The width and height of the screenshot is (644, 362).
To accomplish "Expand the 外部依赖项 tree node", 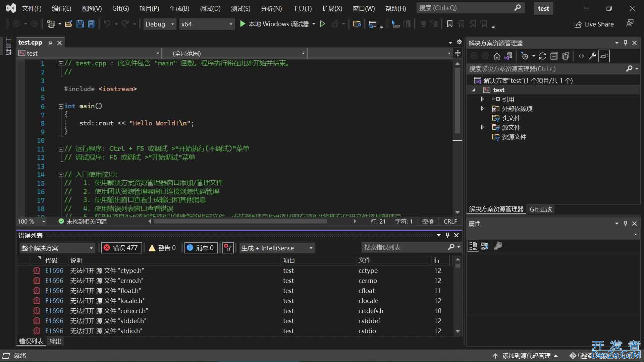I will (482, 108).
